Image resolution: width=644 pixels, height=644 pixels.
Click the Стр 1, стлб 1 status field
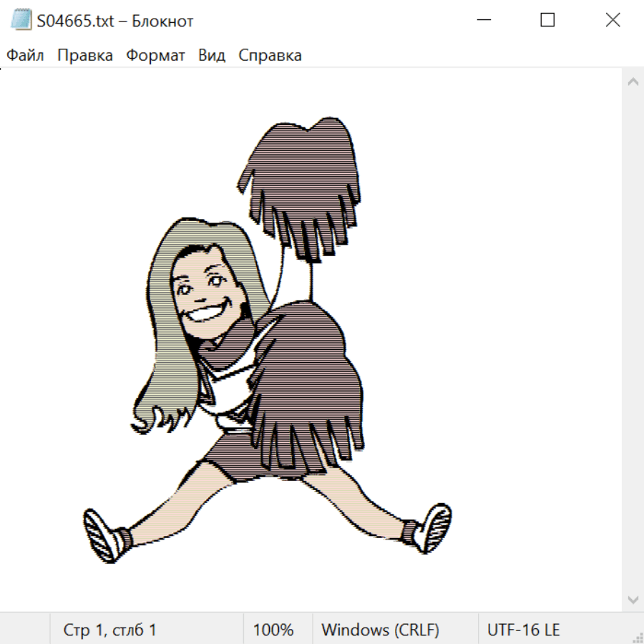pyautogui.click(x=110, y=630)
